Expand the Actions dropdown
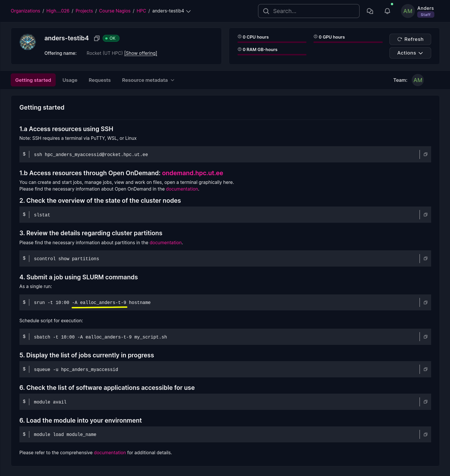The width and height of the screenshot is (450, 476). pyautogui.click(x=410, y=53)
